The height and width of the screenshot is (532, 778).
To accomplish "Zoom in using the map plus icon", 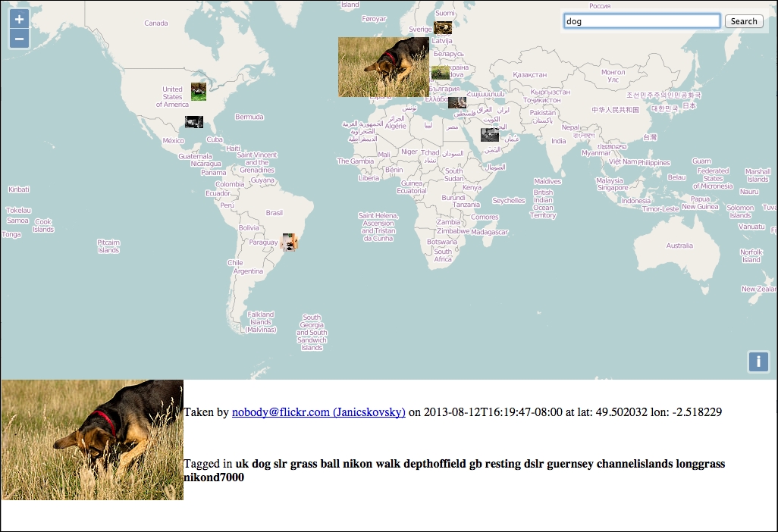I will coord(19,18).
